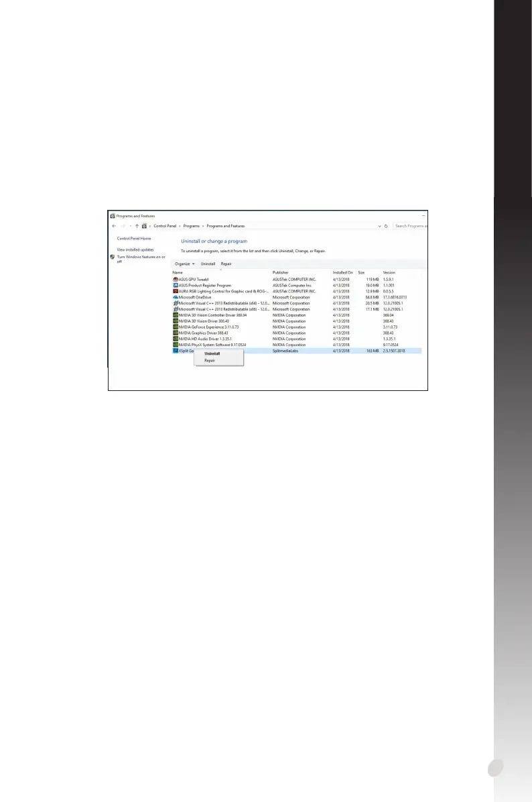Click the Search Programs input field
532x802 pixels.
[410, 226]
